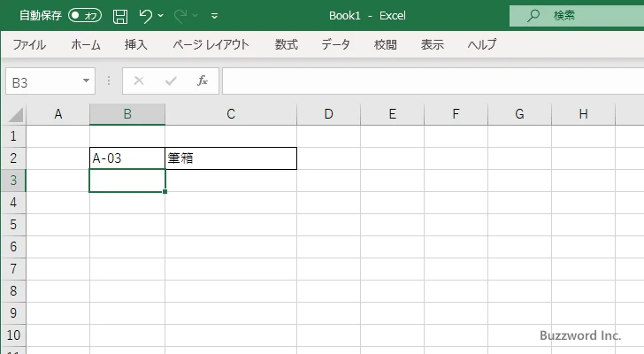Image resolution: width=644 pixels, height=354 pixels.
Task: Select row 2 header
Action: pos(13,158)
